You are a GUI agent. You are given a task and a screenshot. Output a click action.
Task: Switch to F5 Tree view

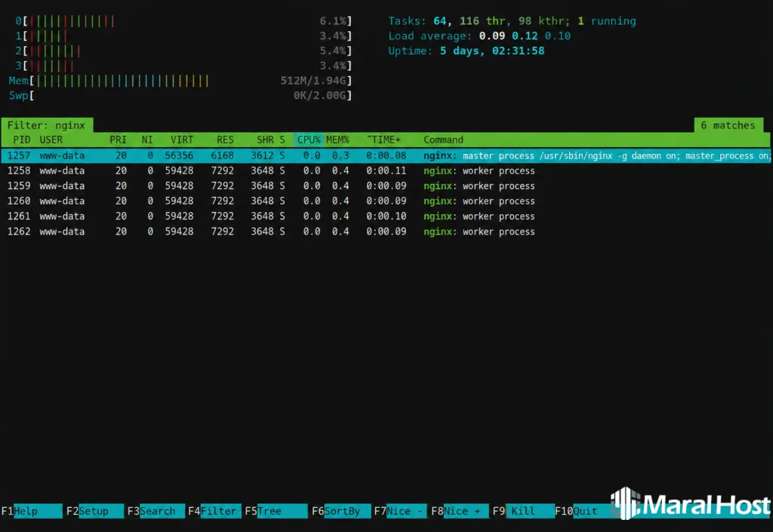click(276, 512)
